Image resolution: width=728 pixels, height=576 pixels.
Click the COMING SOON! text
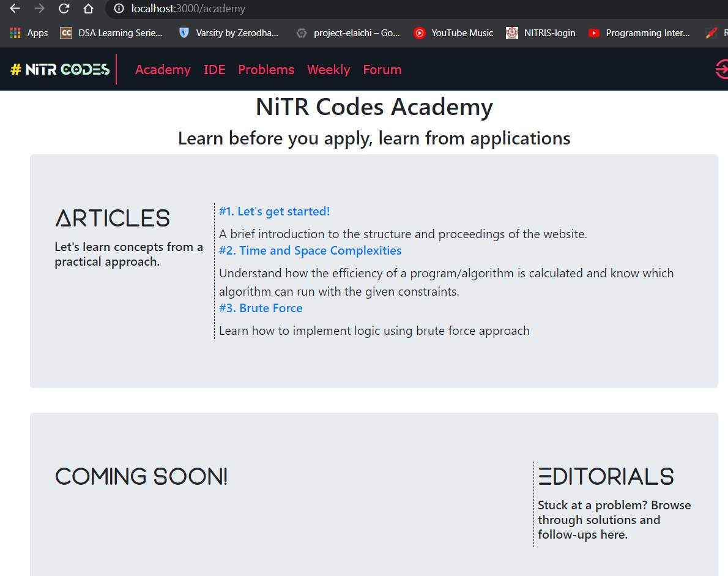tap(141, 477)
